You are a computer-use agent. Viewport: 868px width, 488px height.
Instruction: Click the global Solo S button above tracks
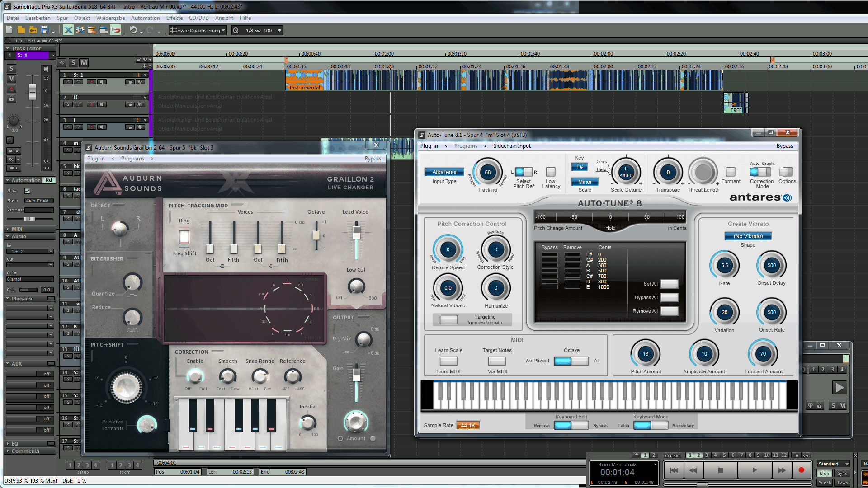coord(73,63)
